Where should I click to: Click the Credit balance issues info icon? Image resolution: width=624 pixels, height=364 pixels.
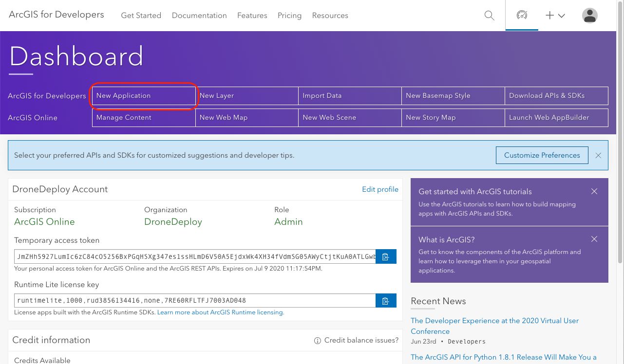point(318,341)
